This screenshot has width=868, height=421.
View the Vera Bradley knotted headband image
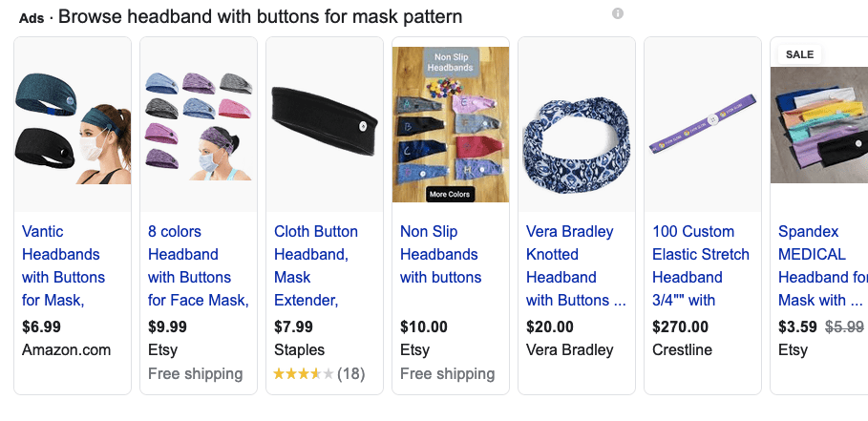pyautogui.click(x=577, y=125)
